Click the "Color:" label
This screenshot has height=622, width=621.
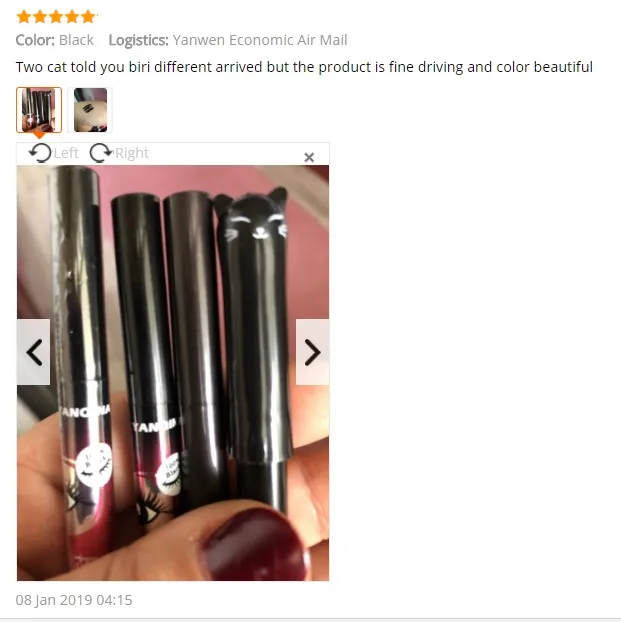(x=35, y=40)
